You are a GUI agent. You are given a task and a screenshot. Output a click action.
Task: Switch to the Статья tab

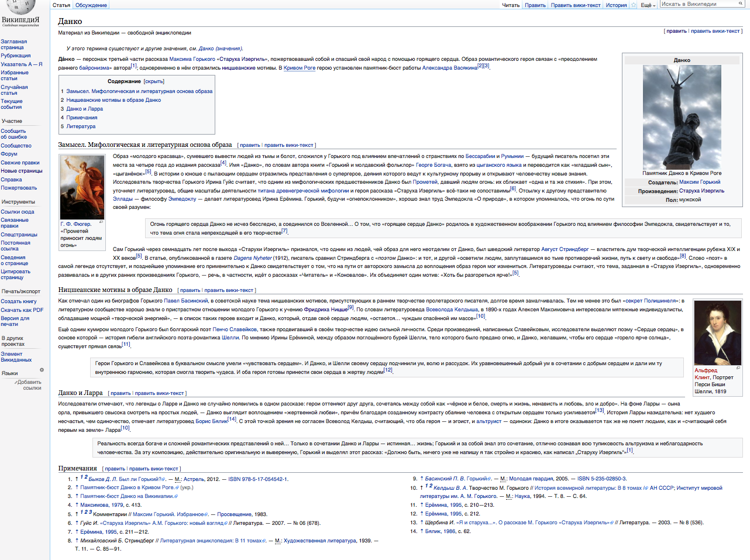click(61, 5)
